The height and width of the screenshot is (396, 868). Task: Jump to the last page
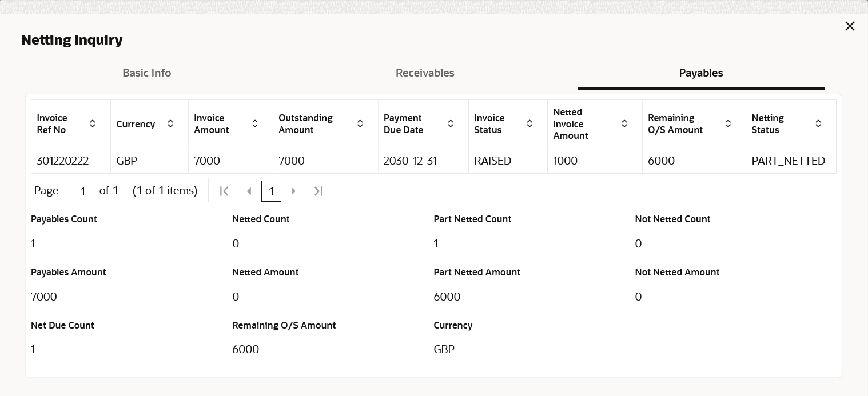pyautogui.click(x=319, y=191)
